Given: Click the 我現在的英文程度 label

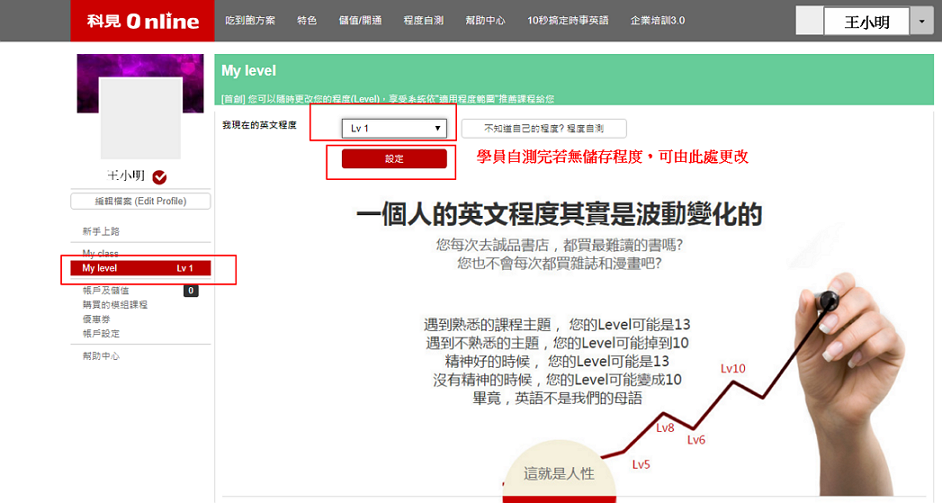Looking at the screenshot, I should [x=260, y=125].
